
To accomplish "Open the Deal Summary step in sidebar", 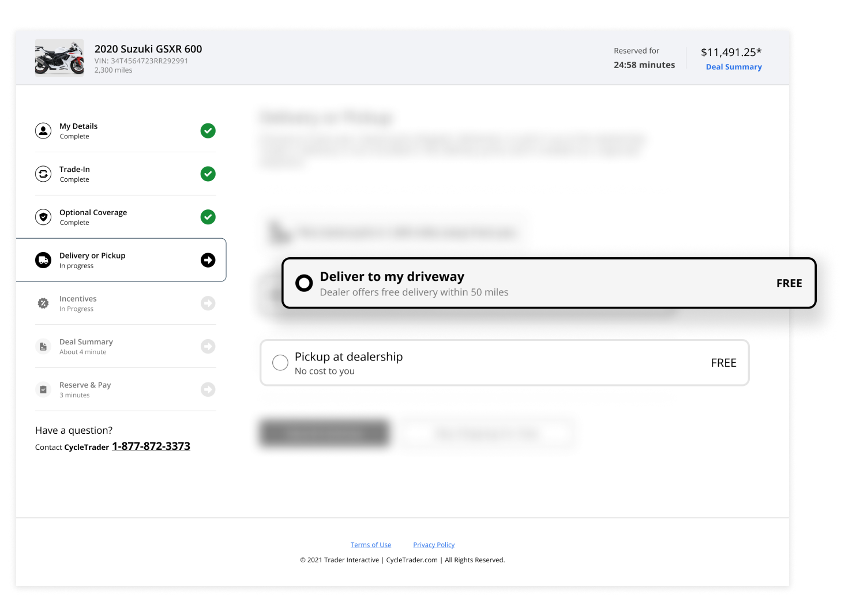I will (86, 342).
